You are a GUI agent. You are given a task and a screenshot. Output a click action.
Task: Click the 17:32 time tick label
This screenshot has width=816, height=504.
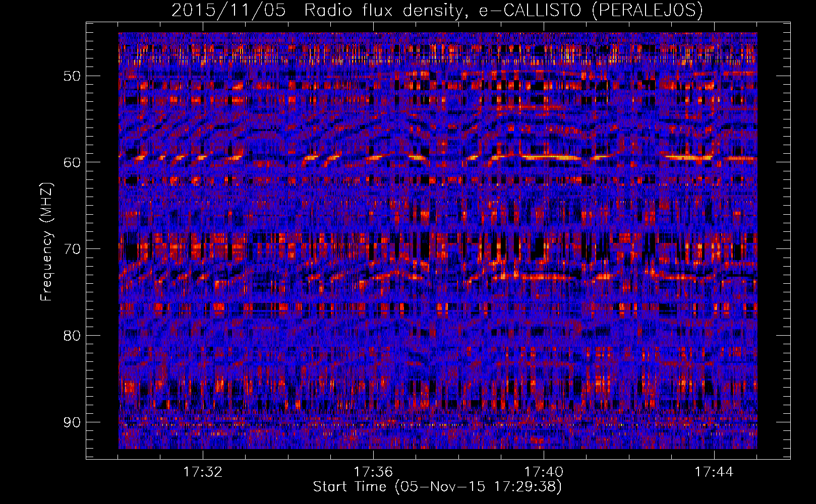pos(203,472)
